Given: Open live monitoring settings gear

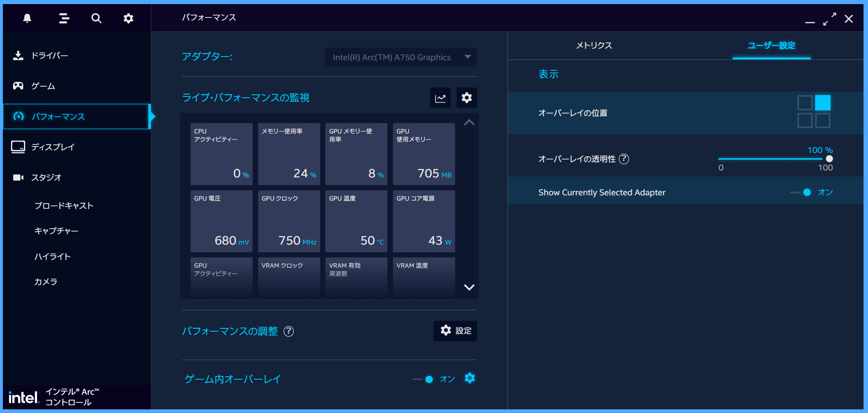Looking at the screenshot, I should pos(467,98).
